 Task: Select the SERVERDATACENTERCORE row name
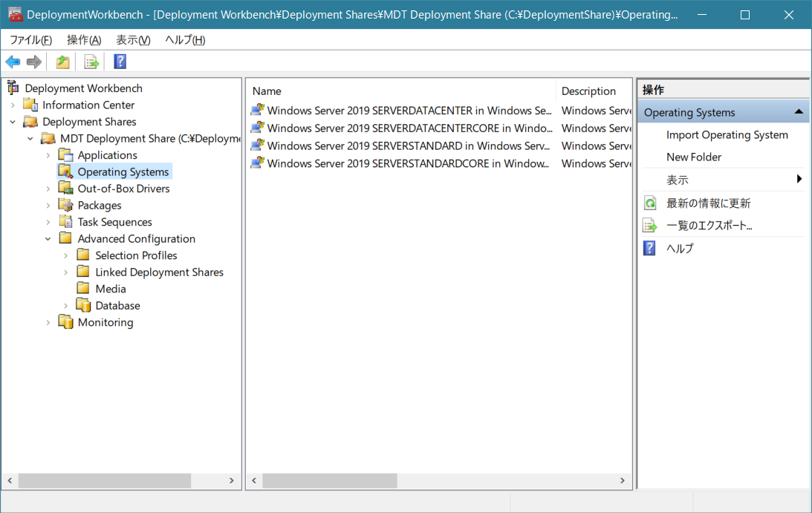(x=409, y=128)
